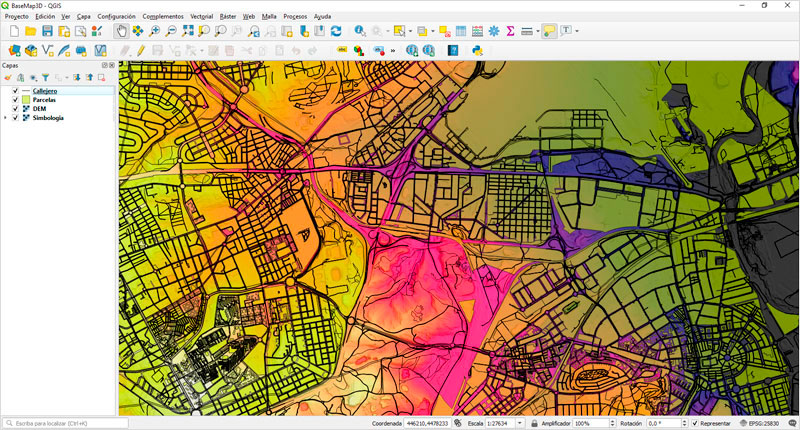Click the Save Project floppy disk icon
This screenshot has height=430, width=800.
[47, 32]
